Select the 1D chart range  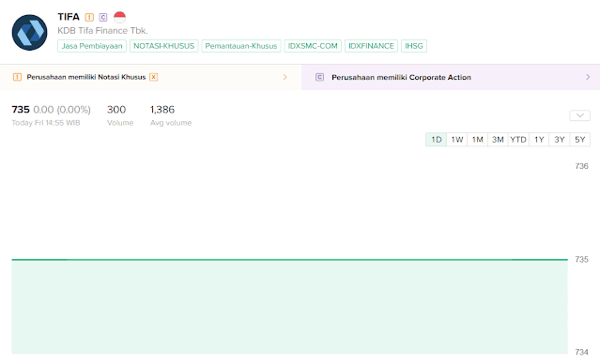437,140
